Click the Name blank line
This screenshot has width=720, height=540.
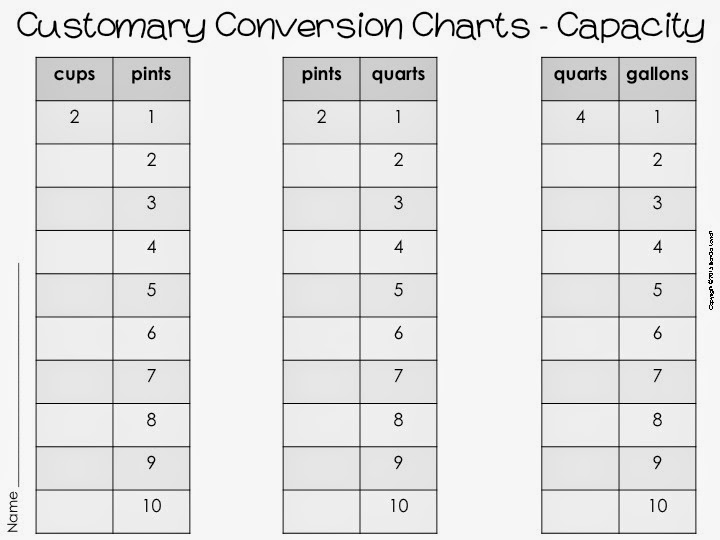pos(18,375)
